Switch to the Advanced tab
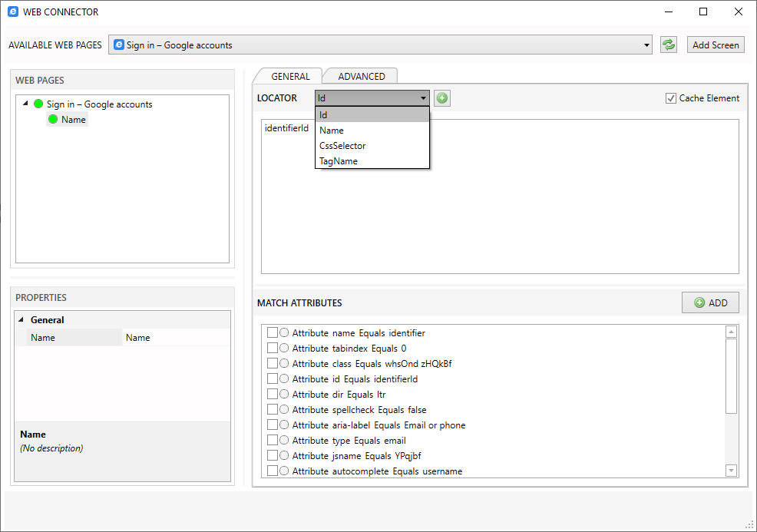Viewport: 757px width, 532px height. click(x=360, y=76)
